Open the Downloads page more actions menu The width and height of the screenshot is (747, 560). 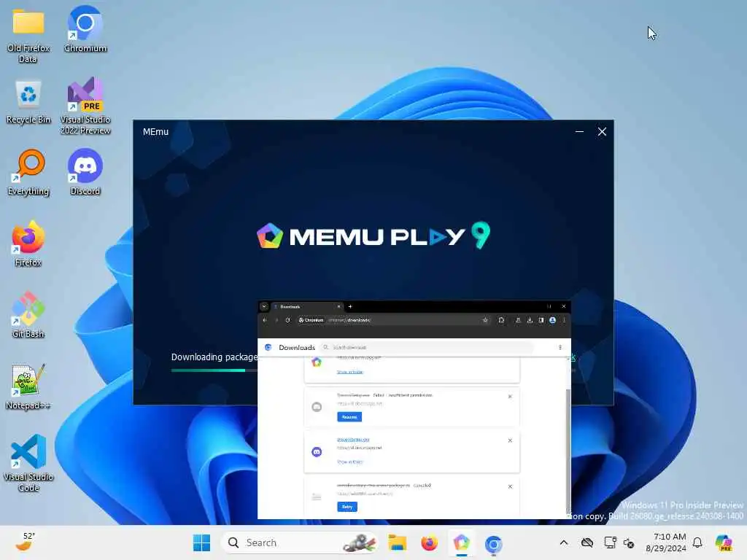[x=560, y=347]
